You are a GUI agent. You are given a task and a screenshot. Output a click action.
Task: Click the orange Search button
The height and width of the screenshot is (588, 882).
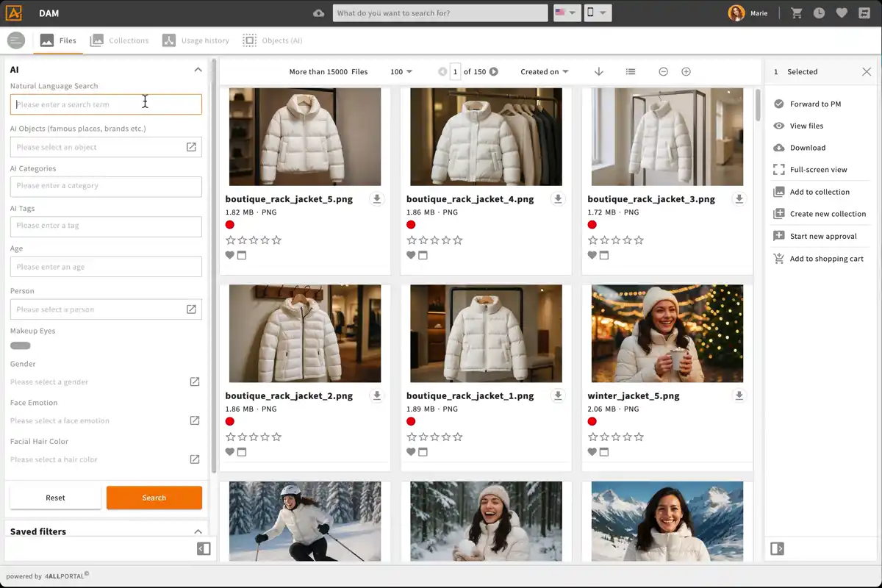154,498
